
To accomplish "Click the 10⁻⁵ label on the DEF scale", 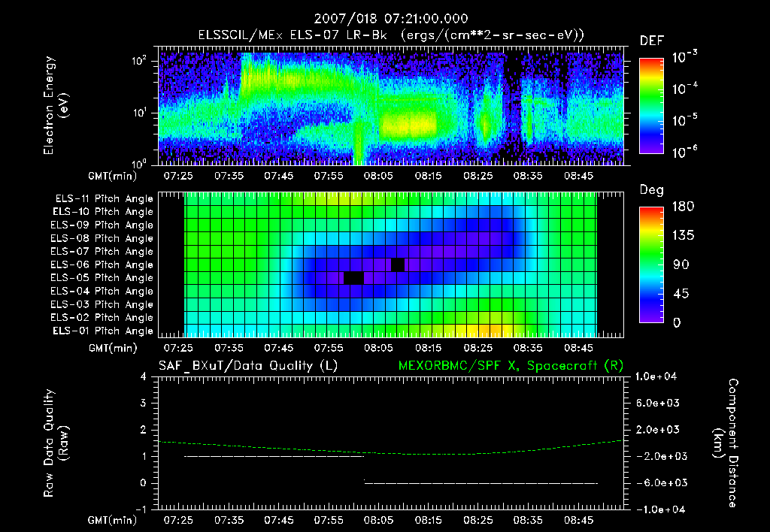I will point(685,120).
